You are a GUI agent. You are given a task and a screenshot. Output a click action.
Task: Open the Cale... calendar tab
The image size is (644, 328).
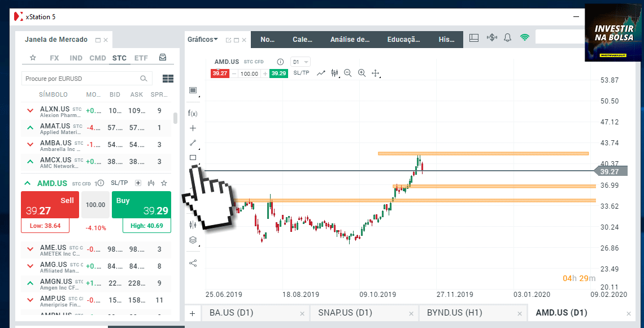click(x=302, y=40)
